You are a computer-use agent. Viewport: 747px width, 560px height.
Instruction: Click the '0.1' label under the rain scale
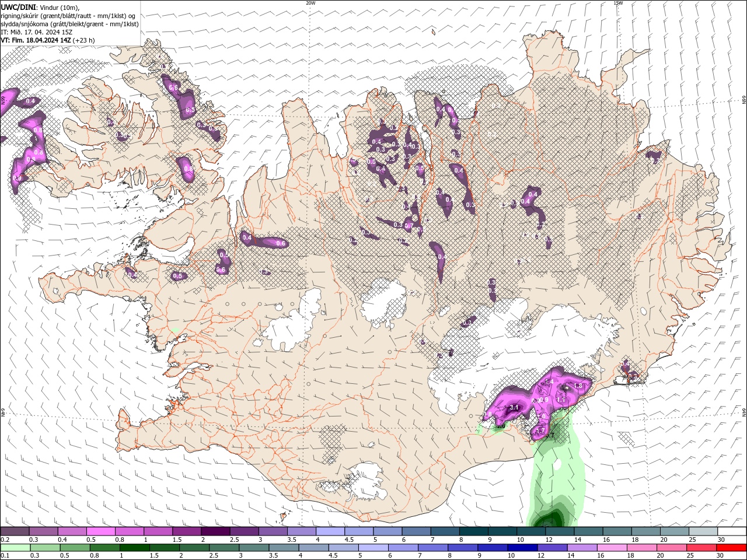[x=5, y=556]
